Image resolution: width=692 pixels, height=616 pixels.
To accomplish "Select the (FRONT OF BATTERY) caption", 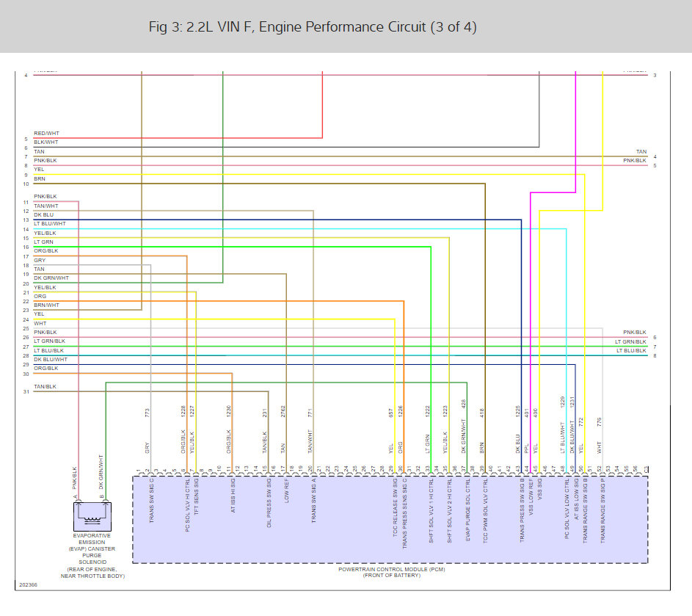I will point(392,576).
